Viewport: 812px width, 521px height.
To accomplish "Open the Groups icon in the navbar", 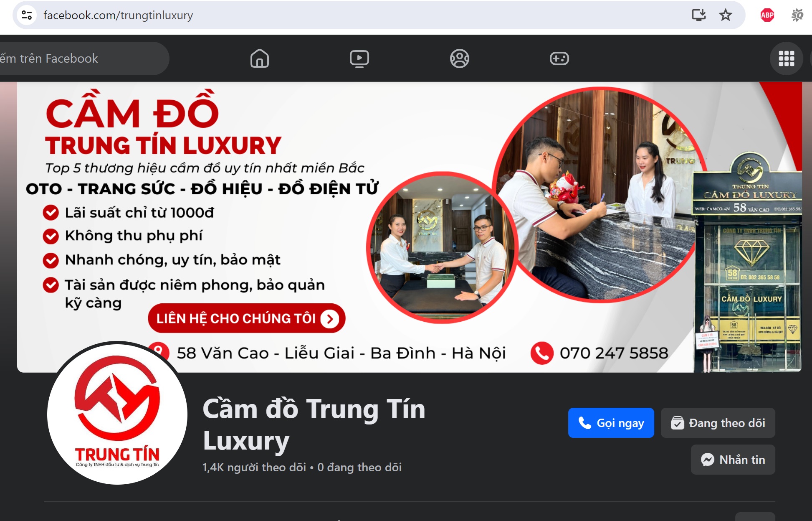I will click(460, 58).
